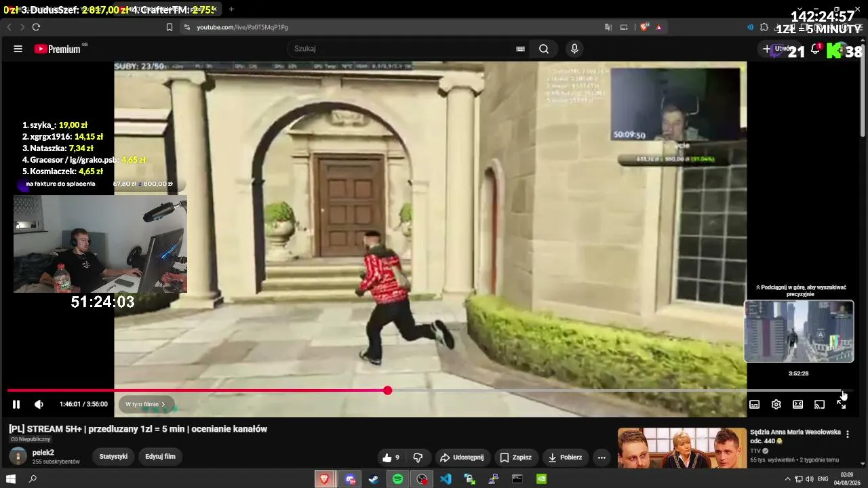Open Steam from the taskbar
This screenshot has height=488, width=868.
click(x=373, y=479)
